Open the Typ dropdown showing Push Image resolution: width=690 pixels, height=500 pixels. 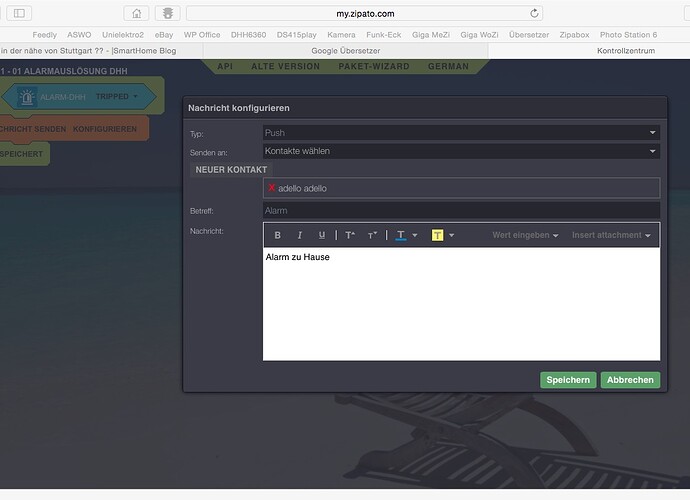click(460, 132)
